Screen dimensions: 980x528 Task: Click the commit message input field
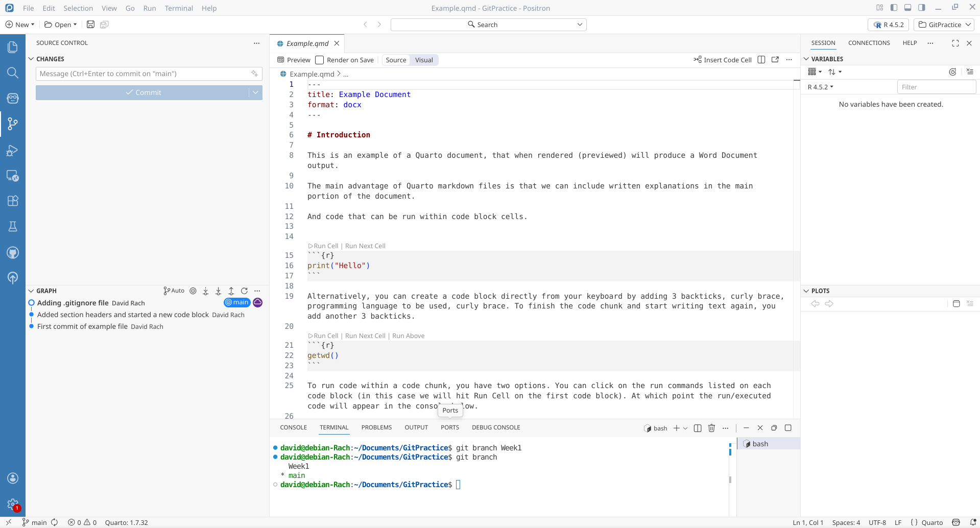click(x=143, y=74)
